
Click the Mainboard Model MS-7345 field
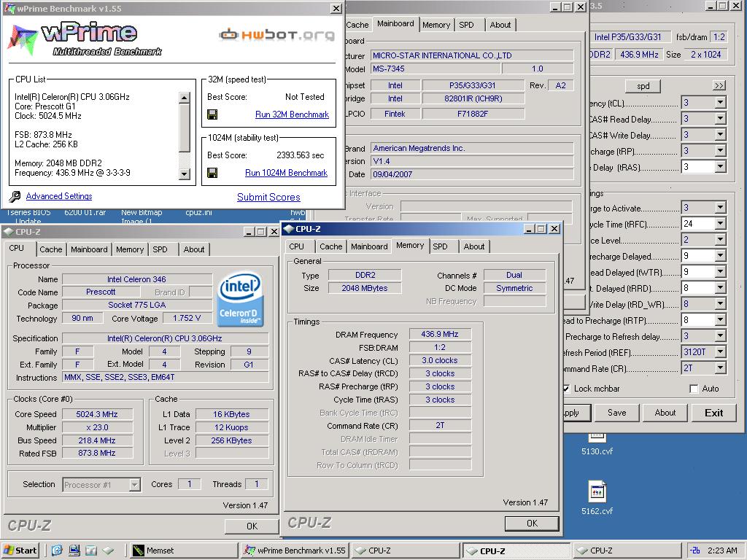tap(435, 69)
